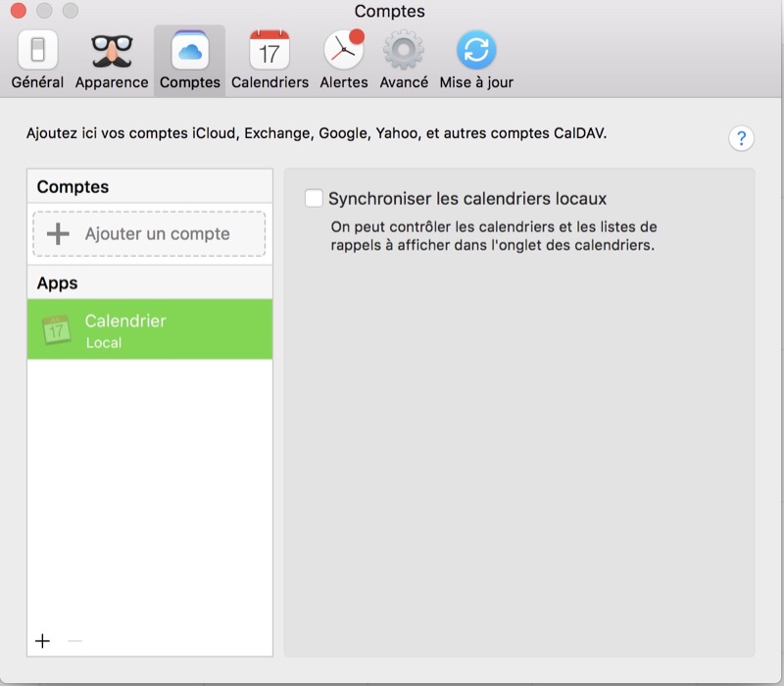This screenshot has width=784, height=686.
Task: Click the grey zoom window button
Action: [x=70, y=12]
